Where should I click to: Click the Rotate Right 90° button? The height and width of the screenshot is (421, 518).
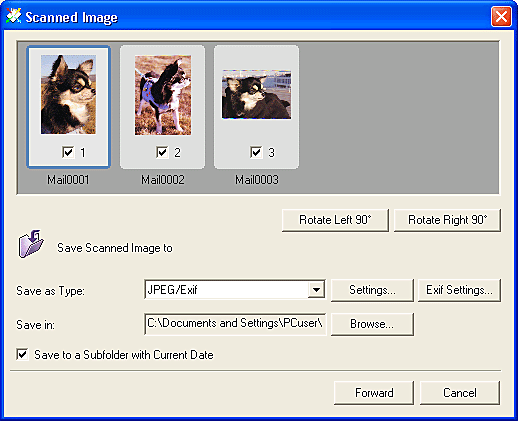tap(447, 220)
